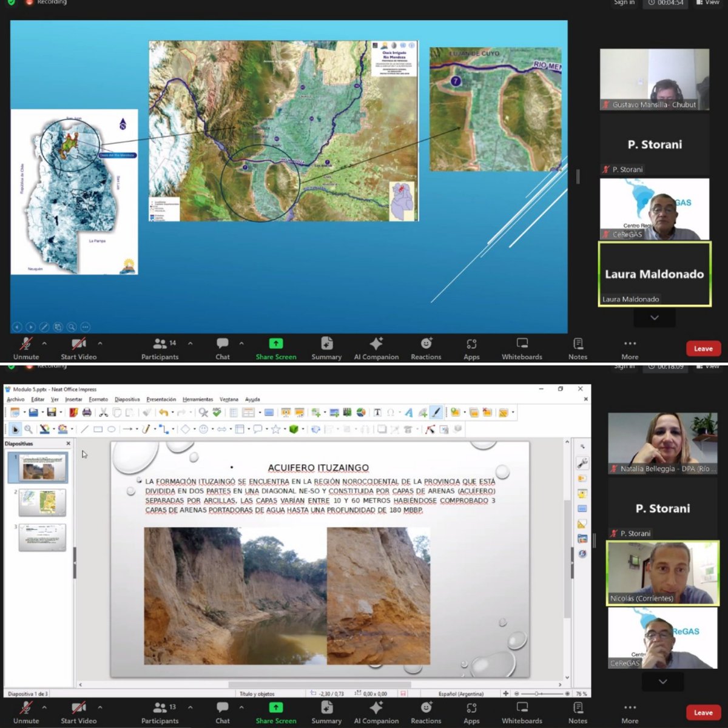Select the Line drawing tool
Screen dimensions: 728x728
tap(84, 429)
